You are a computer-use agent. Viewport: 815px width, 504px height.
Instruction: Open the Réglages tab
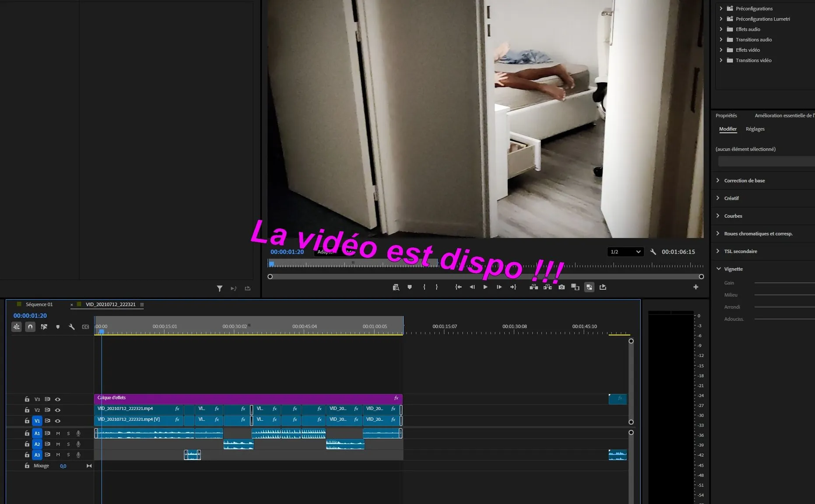tap(755, 129)
